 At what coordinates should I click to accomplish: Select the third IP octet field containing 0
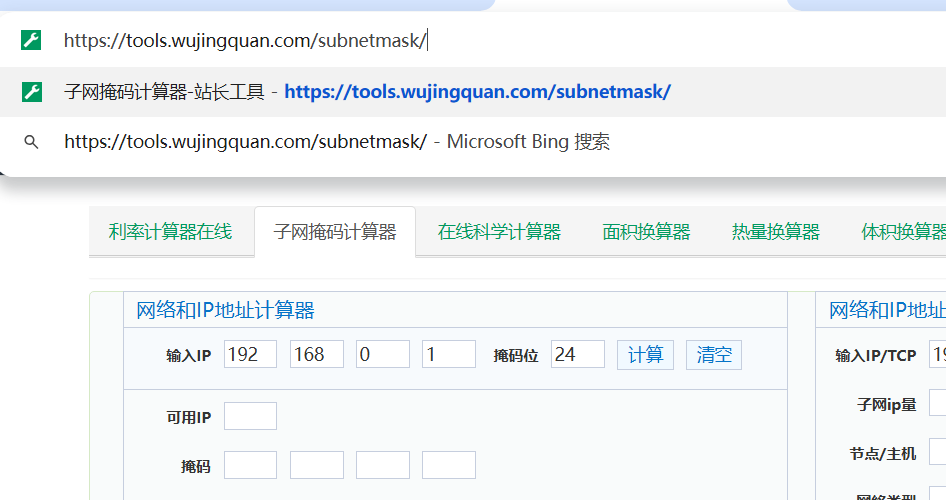pos(382,355)
